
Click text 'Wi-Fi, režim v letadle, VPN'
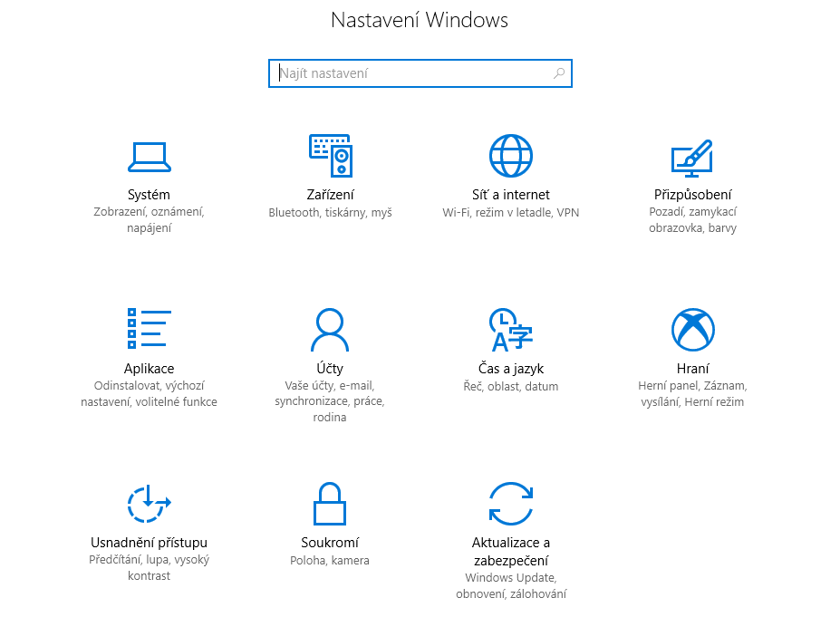click(x=511, y=213)
